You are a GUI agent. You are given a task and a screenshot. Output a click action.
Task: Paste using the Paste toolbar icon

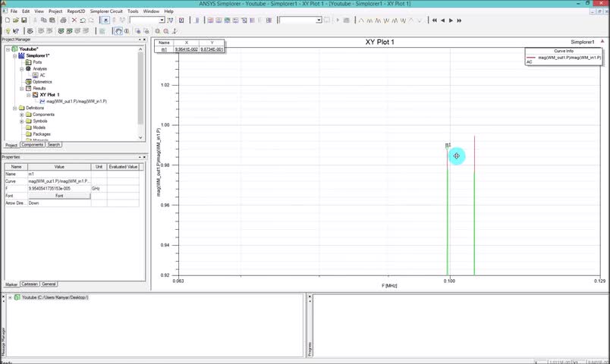(52, 20)
